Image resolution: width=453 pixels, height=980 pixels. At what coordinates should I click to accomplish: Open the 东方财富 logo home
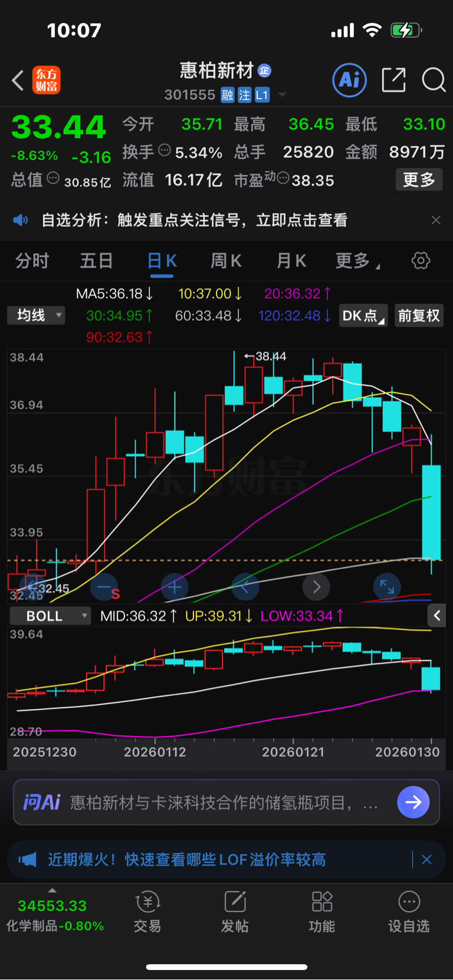pyautogui.click(x=46, y=80)
